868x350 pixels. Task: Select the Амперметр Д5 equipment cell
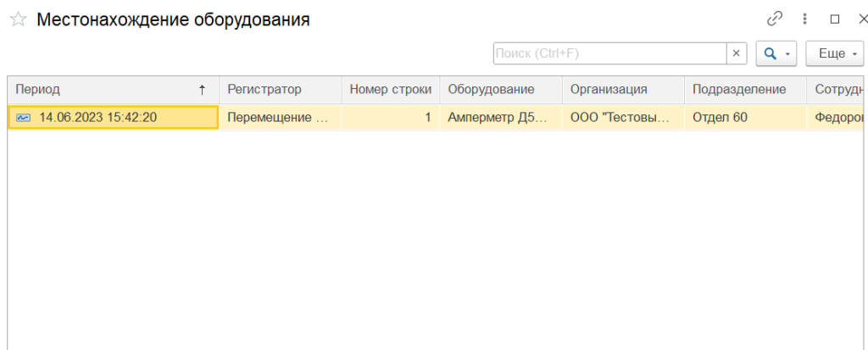501,118
